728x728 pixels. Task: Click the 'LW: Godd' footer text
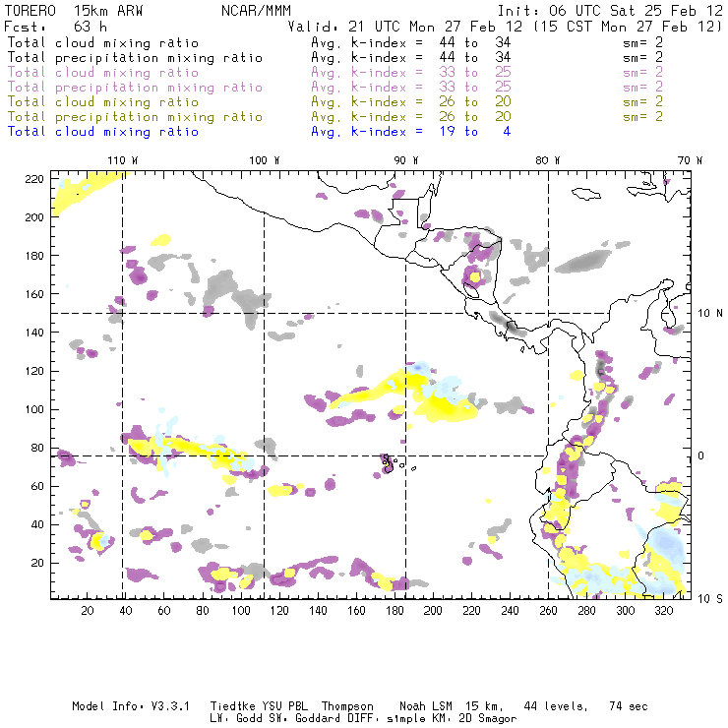click(236, 718)
